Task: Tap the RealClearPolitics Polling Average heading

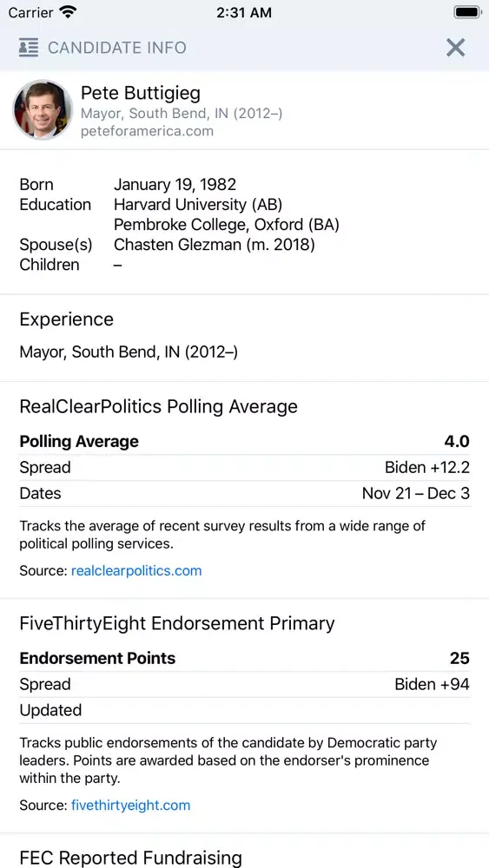Action: point(158,407)
